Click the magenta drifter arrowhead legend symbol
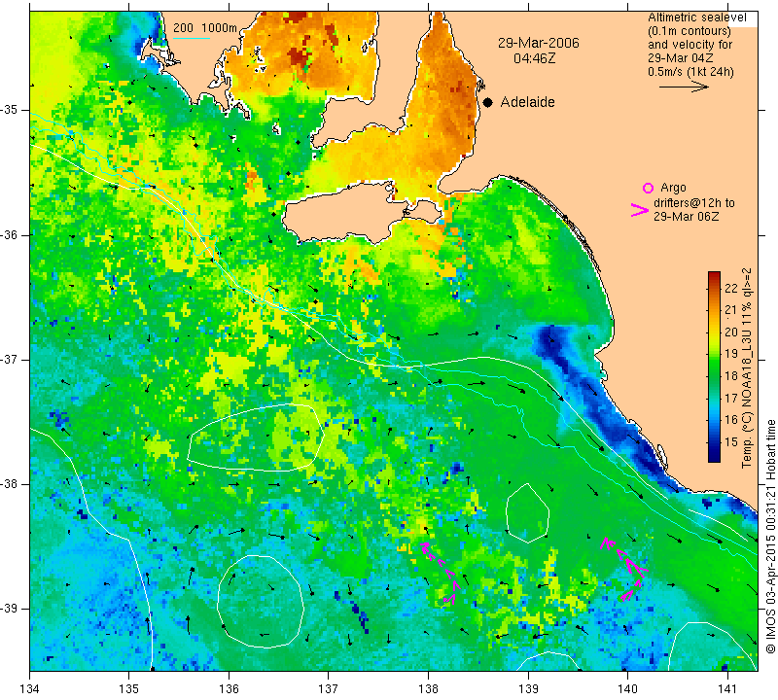 pos(640,210)
